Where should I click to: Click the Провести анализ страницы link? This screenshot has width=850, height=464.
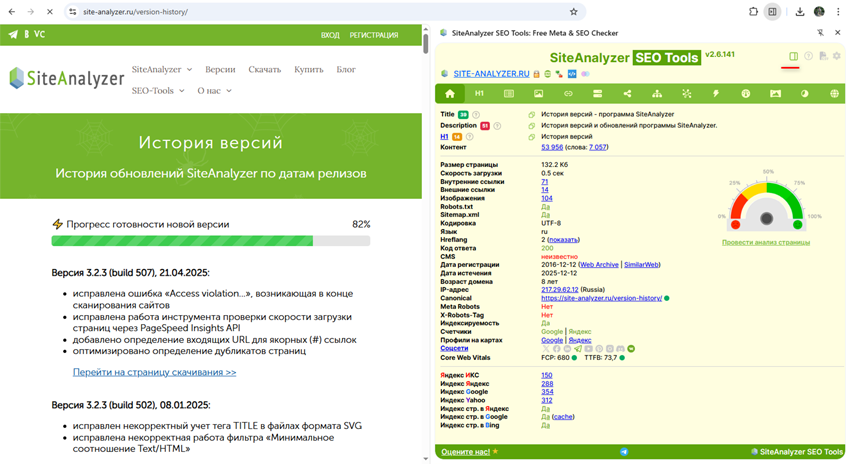(x=765, y=242)
